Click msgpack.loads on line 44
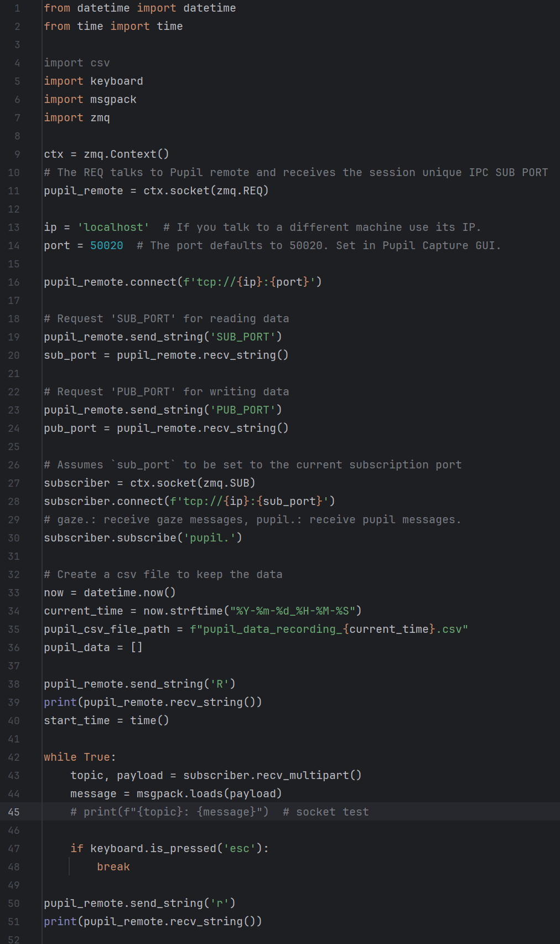Screen dimensions: 560x944 [x=180, y=793]
